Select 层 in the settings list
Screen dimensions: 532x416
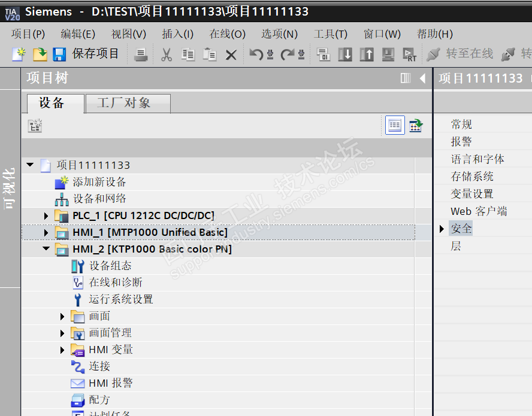point(456,246)
